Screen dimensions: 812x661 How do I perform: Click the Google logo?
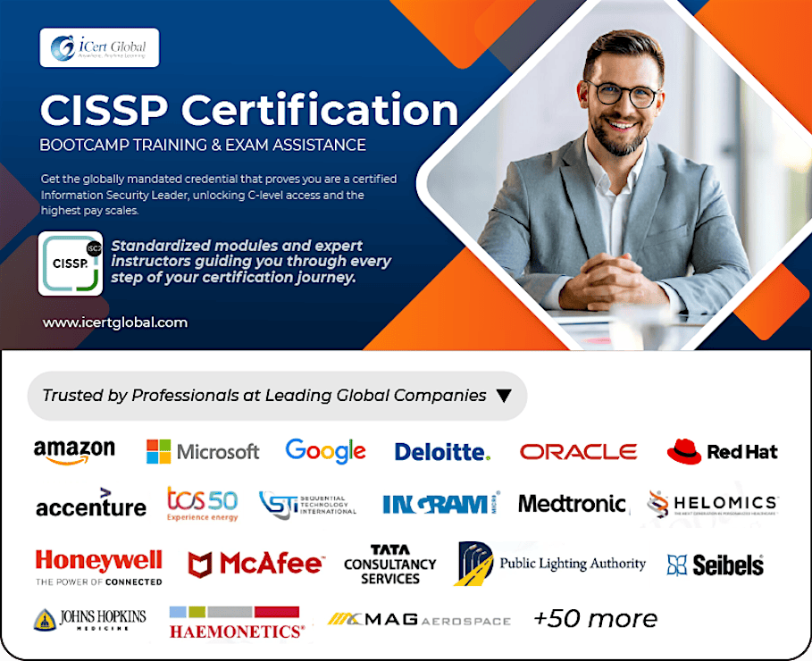pos(325,450)
